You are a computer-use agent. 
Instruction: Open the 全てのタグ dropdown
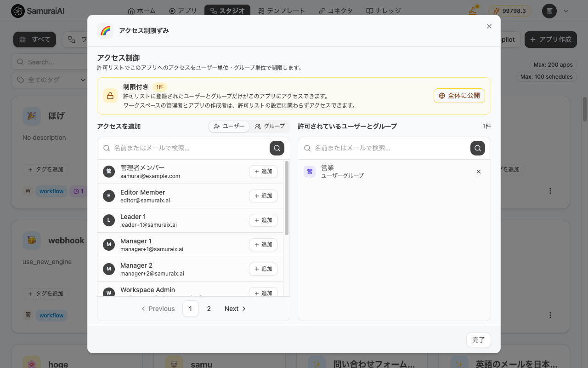point(49,80)
